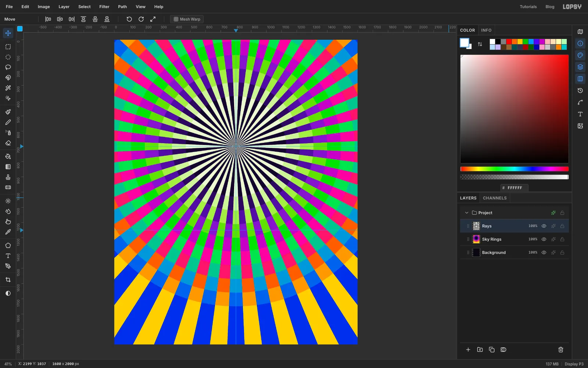Collapse the Project group chevron
Viewport: 588px width, 368px height.
tap(467, 213)
